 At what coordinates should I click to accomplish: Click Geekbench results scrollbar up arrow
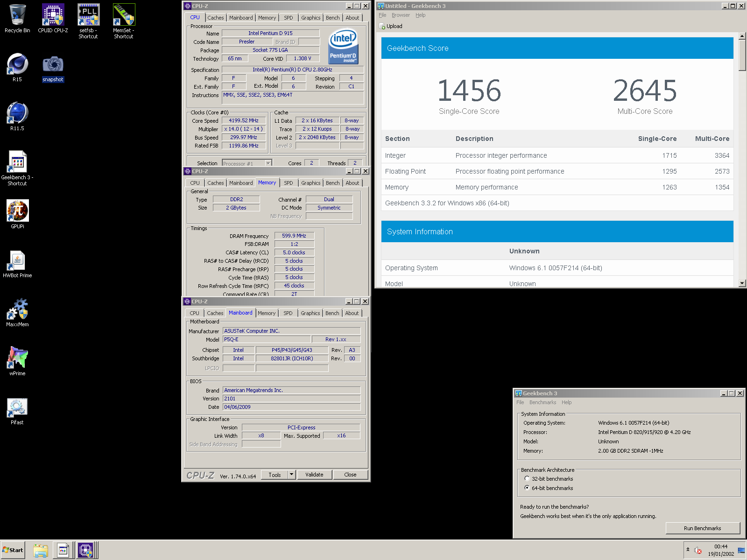(742, 36)
